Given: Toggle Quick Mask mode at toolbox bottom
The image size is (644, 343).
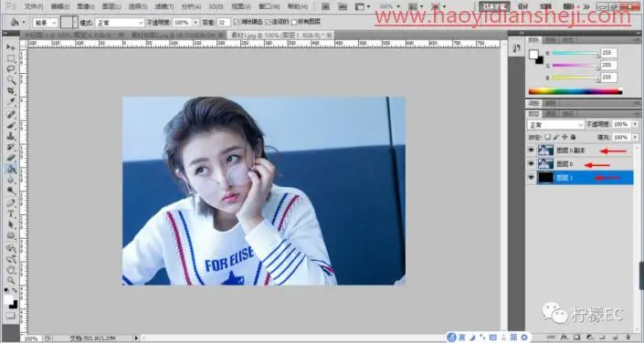Looking at the screenshot, I should pos(11,316).
